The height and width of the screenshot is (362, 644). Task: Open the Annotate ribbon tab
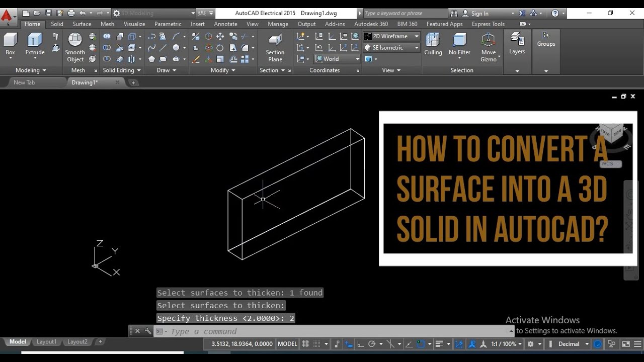(x=225, y=24)
